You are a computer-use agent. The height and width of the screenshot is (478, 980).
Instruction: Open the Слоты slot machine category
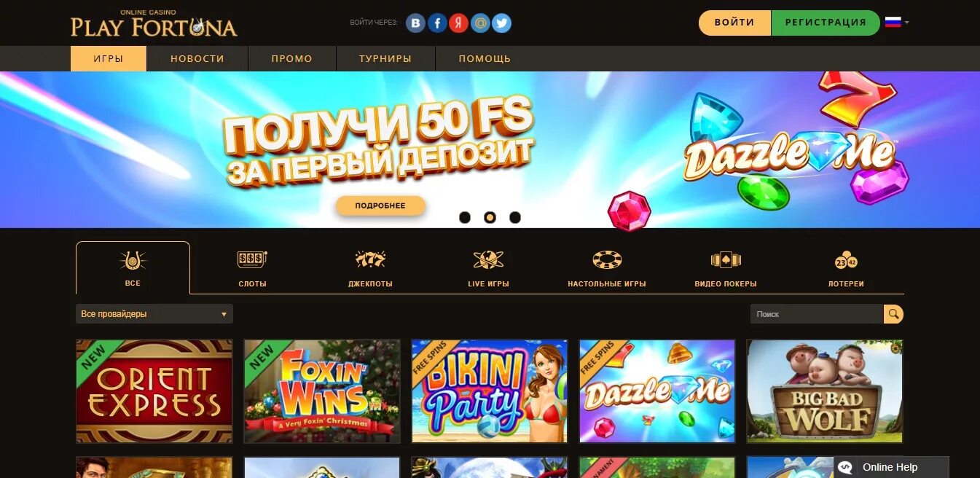pos(252,268)
